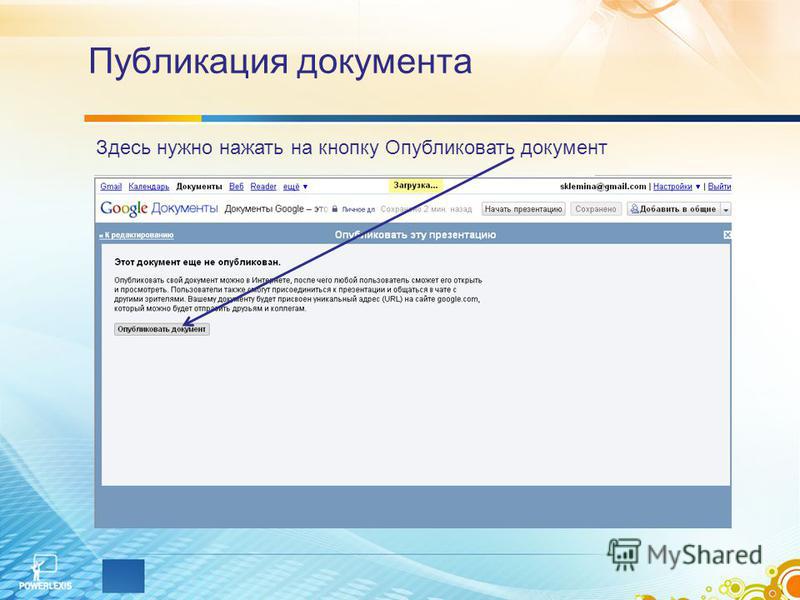This screenshot has width=800, height=600.
Task: Click the Загрузка status indicator
Action: point(416,186)
